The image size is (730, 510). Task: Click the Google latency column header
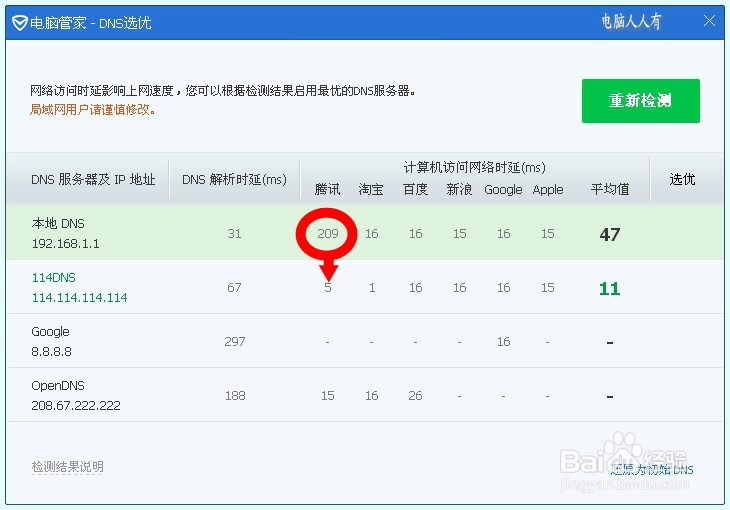click(503, 190)
